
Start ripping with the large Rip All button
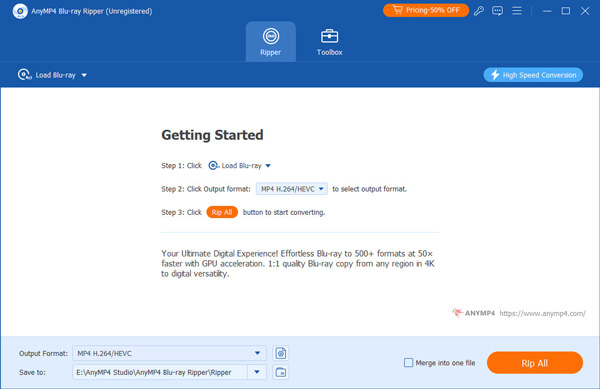[535, 363]
